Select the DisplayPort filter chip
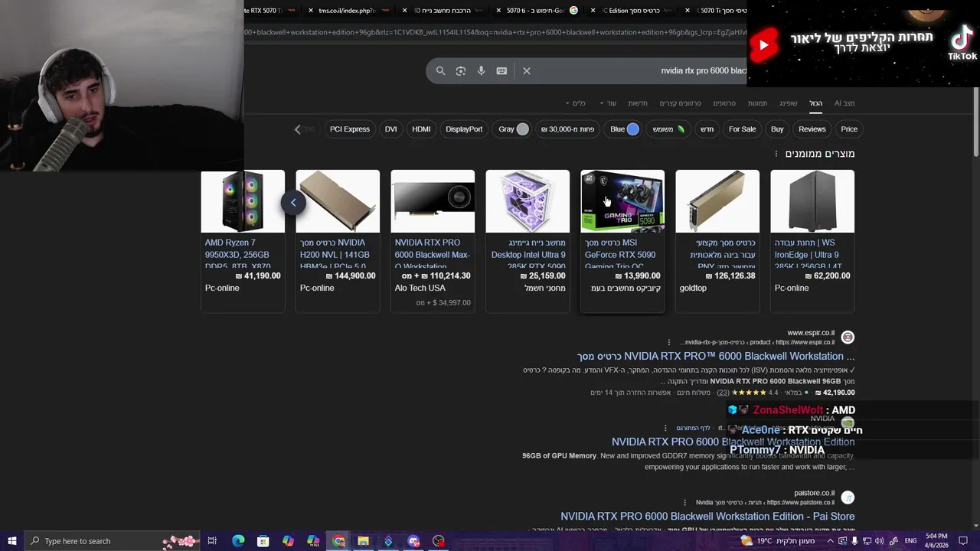Screen dimensions: 980x551 (464, 129)
